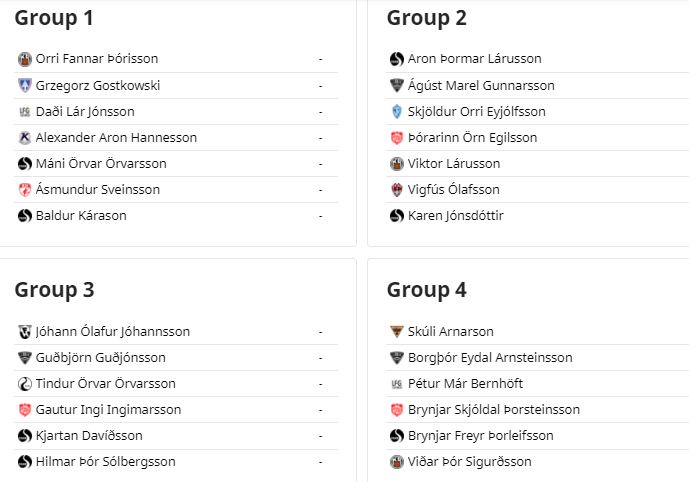Select Aron Þormar Lárusson in Group 2
689x482 pixels.
click(475, 59)
